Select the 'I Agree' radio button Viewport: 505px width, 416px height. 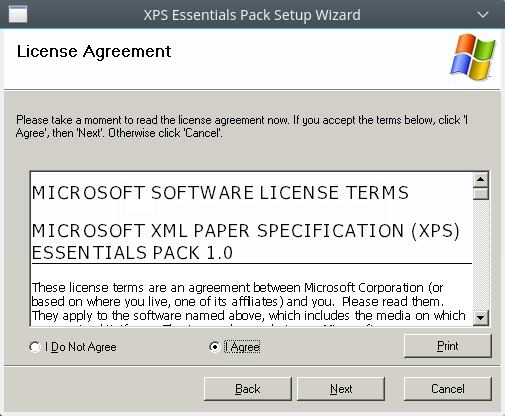(214, 347)
